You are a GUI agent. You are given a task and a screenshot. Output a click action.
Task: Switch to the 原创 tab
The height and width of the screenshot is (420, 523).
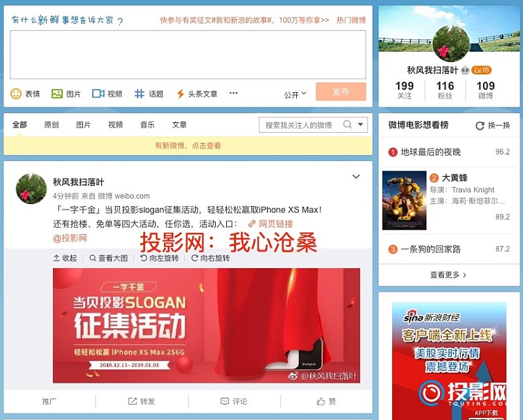pos(52,125)
